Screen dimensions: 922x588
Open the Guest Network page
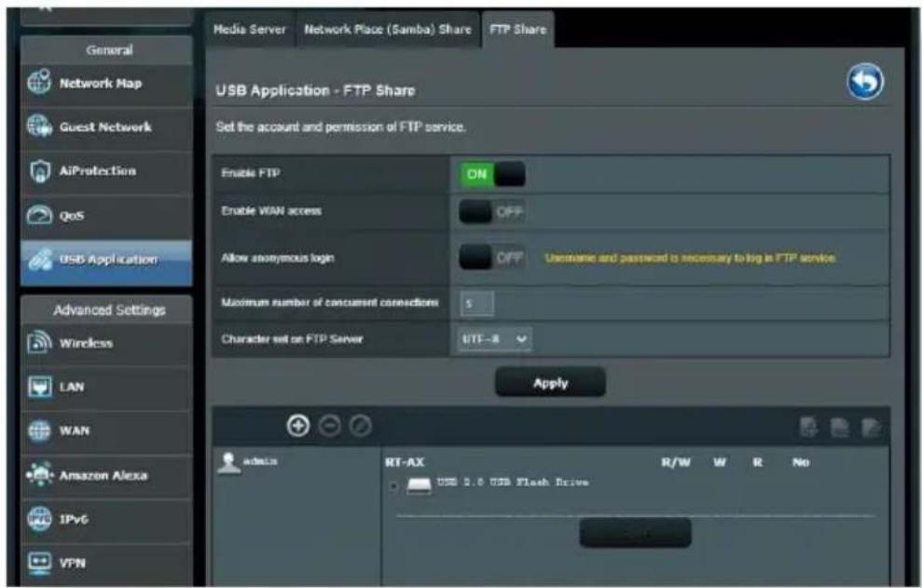tap(106, 127)
